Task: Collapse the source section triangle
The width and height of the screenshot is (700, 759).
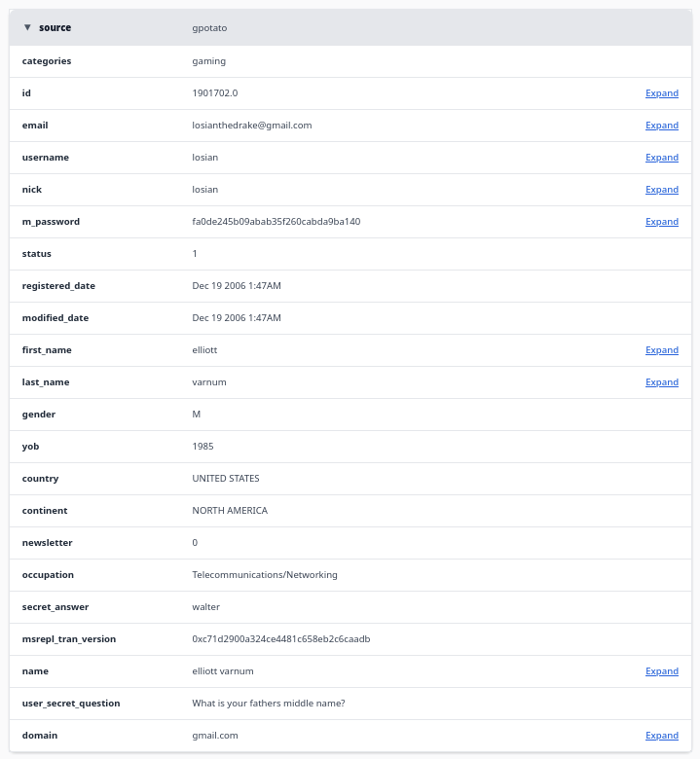Action: point(27,28)
